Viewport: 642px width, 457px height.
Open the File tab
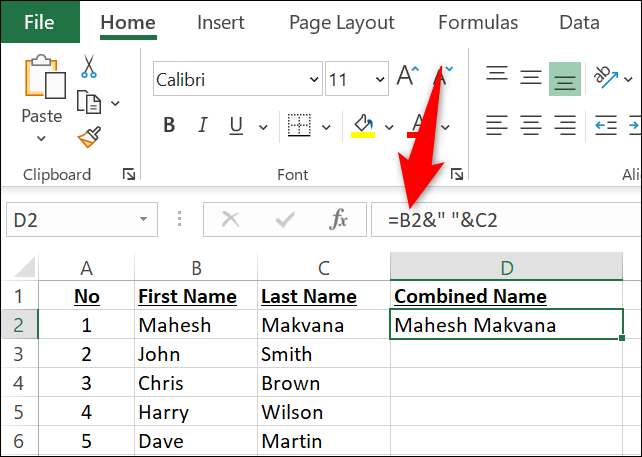tap(40, 22)
